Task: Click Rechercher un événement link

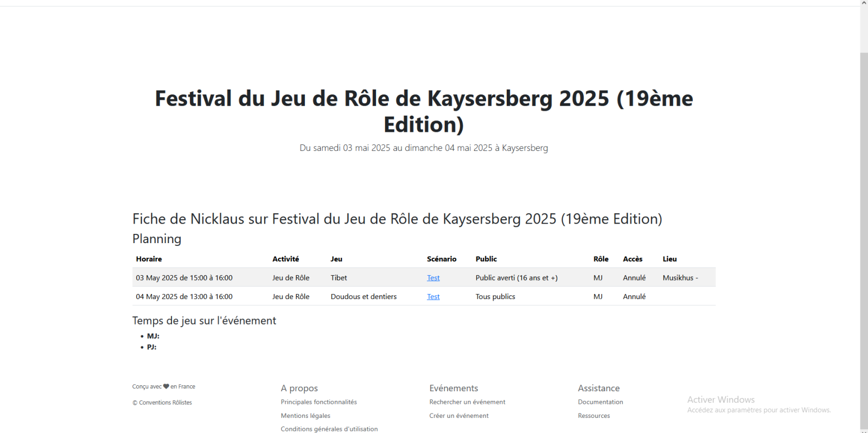Action: 467,402
